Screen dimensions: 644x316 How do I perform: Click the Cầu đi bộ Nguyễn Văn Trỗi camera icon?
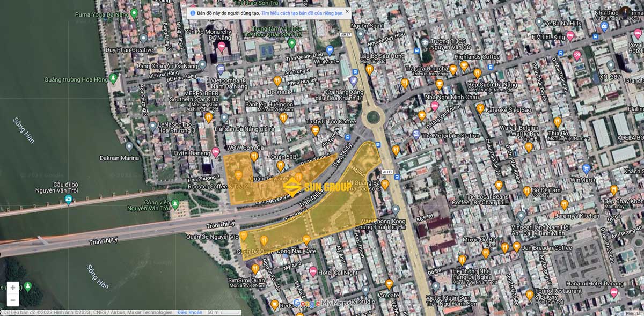point(69,200)
